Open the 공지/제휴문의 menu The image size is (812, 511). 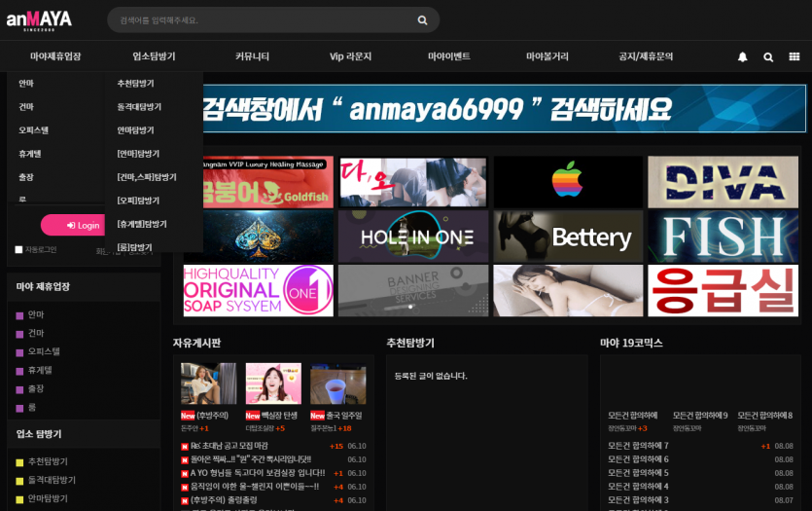click(x=646, y=56)
